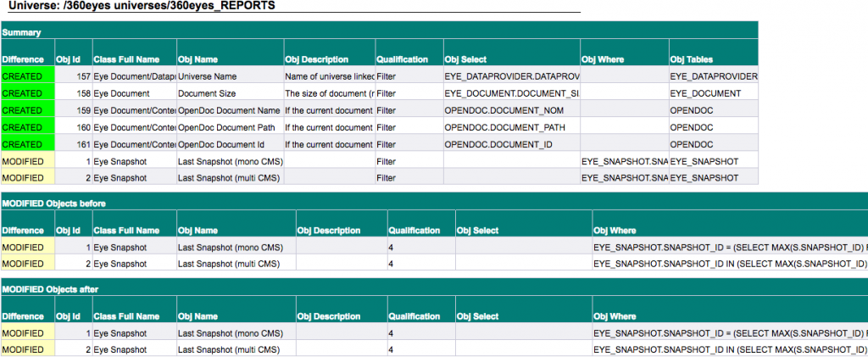Select the 'Universe Name' object cell
This screenshot has height=357, width=868.
(x=229, y=76)
